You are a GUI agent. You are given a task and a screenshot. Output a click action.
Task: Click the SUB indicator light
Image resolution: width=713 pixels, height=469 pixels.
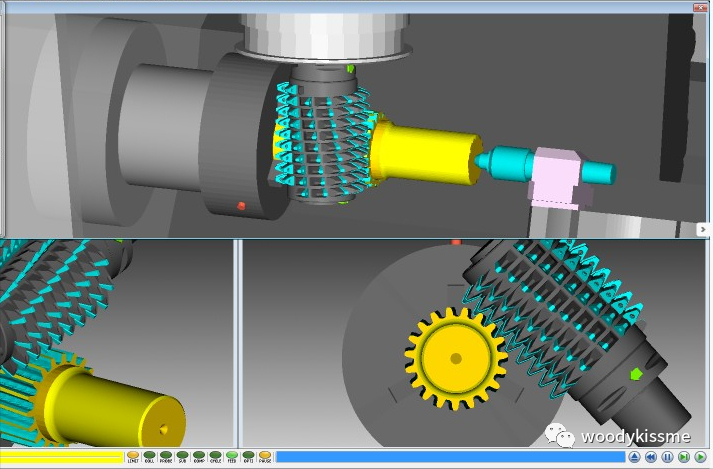(x=182, y=457)
